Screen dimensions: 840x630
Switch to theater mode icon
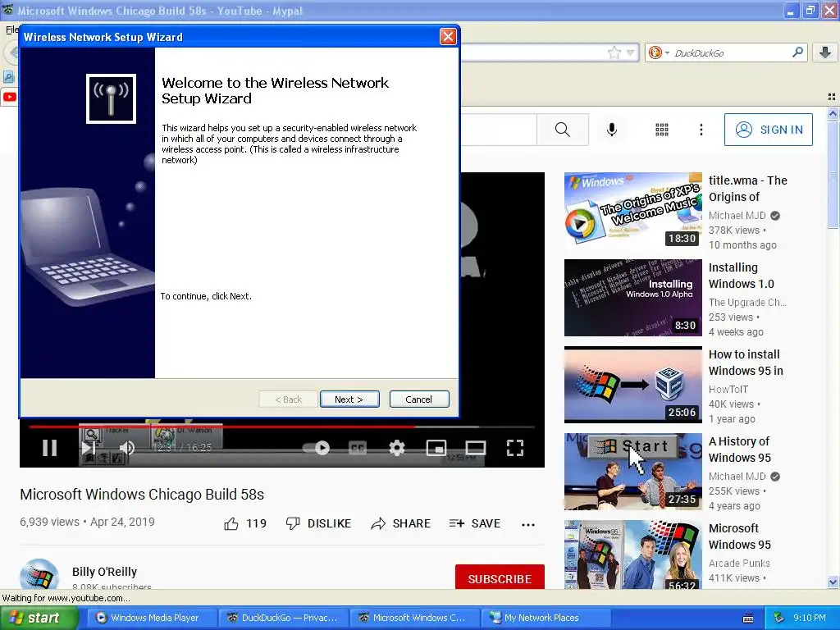click(x=475, y=448)
